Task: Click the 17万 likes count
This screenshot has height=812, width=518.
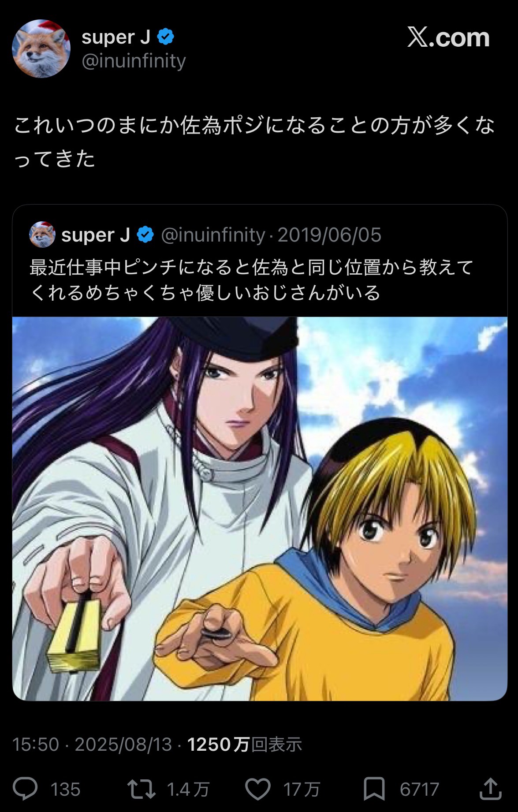Action: pos(302,790)
